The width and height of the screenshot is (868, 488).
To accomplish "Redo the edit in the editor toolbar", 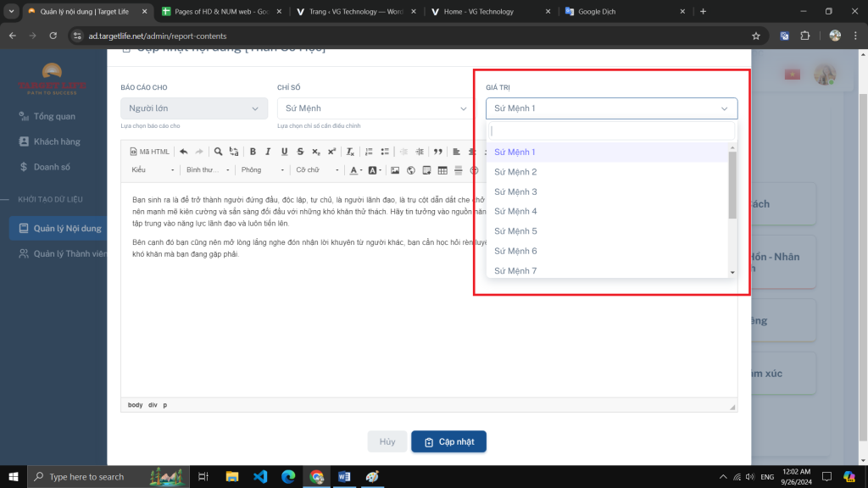I will pos(199,152).
